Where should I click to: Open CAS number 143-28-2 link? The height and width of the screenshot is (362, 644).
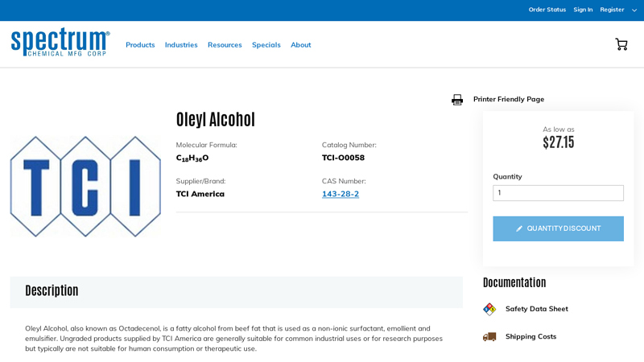click(x=341, y=194)
